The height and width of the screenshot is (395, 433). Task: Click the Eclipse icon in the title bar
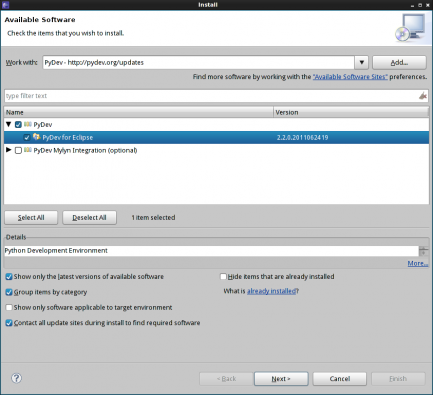(x=5, y=5)
